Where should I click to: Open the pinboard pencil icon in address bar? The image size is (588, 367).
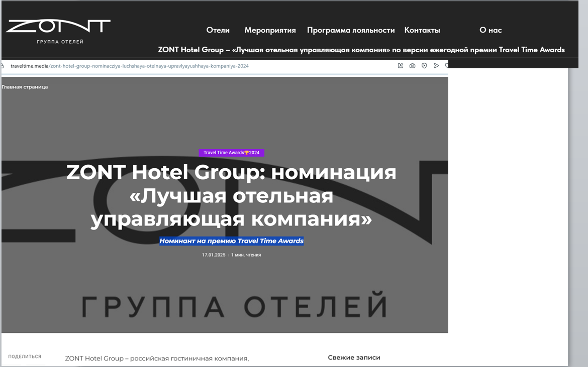point(401,66)
